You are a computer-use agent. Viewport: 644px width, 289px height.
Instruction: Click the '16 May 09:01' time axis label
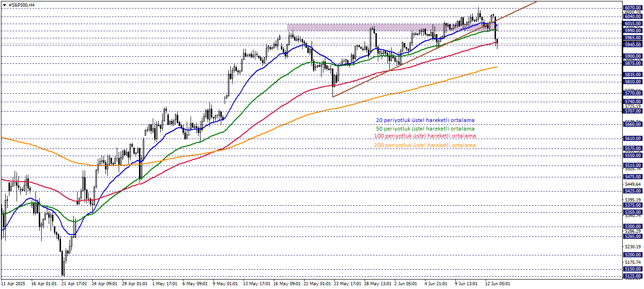[x=287, y=284]
